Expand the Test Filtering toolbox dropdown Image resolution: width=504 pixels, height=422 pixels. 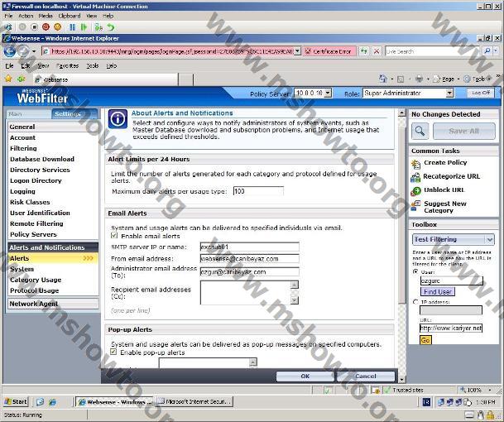[x=489, y=239]
